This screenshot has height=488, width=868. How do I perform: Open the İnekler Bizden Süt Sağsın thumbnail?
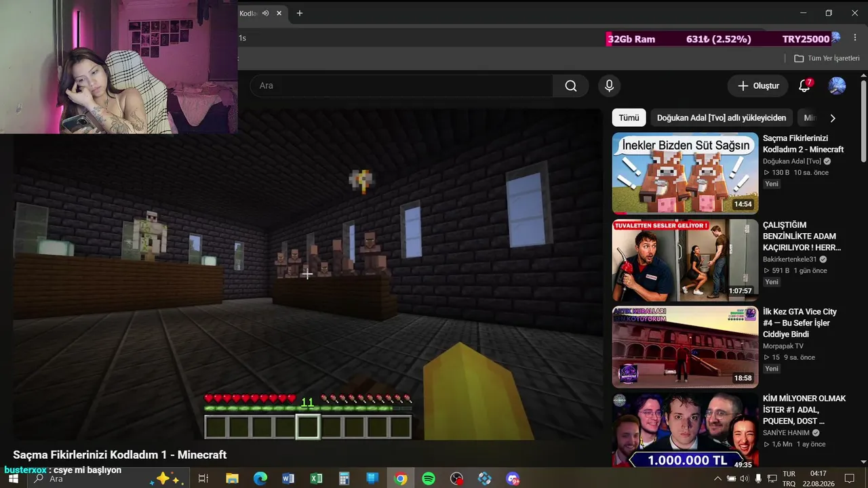point(686,174)
